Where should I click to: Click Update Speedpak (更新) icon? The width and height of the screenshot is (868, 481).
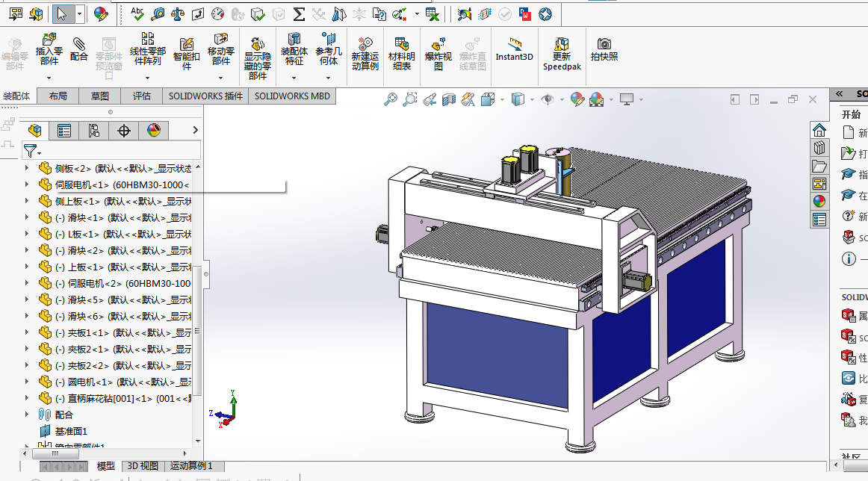point(561,44)
